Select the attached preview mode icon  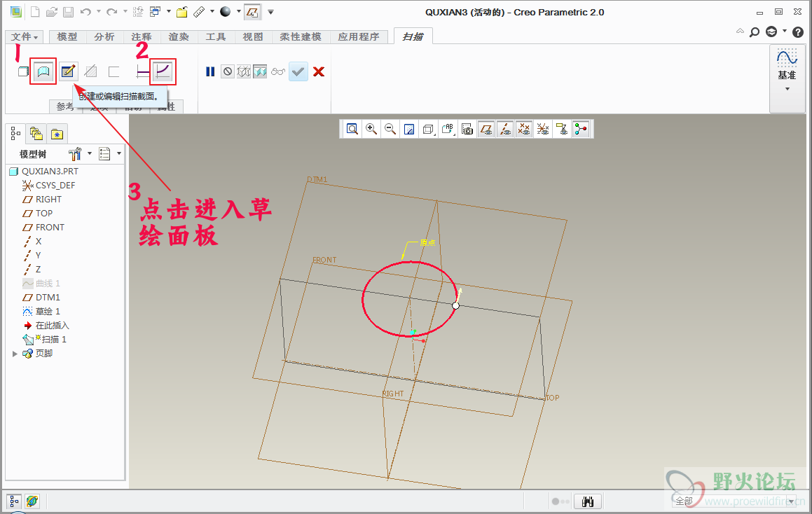[x=260, y=71]
